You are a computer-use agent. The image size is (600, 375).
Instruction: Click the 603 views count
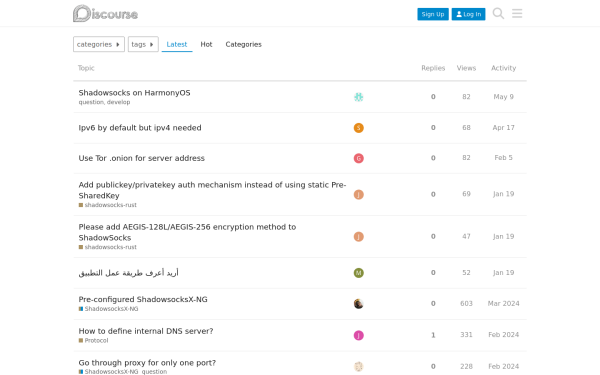pyautogui.click(x=466, y=303)
